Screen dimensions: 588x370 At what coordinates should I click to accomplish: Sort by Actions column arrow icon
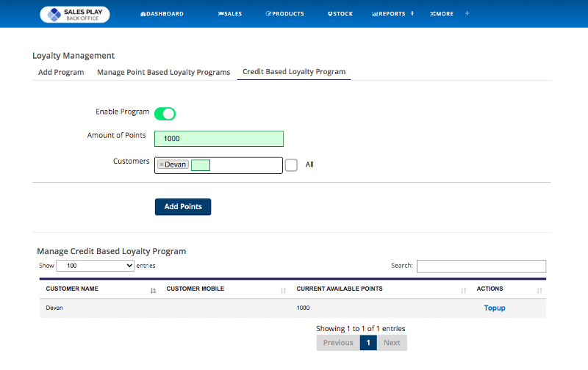click(539, 291)
